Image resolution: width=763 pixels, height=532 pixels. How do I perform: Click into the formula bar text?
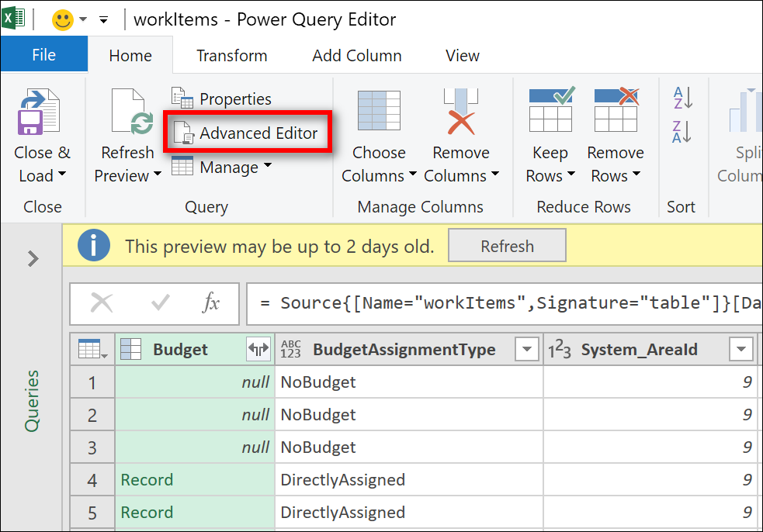tap(504, 303)
